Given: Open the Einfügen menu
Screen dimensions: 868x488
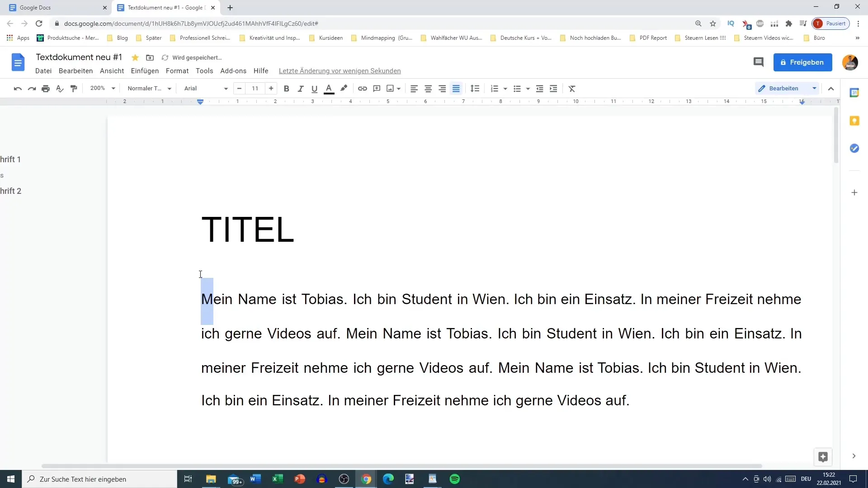Looking at the screenshot, I should (145, 71).
